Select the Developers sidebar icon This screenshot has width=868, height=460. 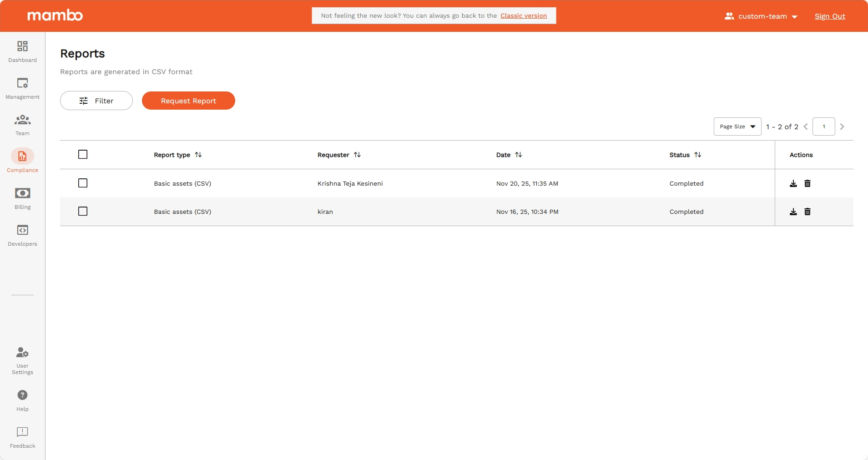click(x=22, y=235)
